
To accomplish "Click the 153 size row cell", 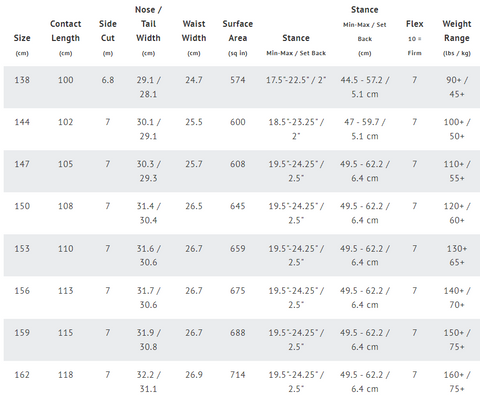I will (x=22, y=249).
